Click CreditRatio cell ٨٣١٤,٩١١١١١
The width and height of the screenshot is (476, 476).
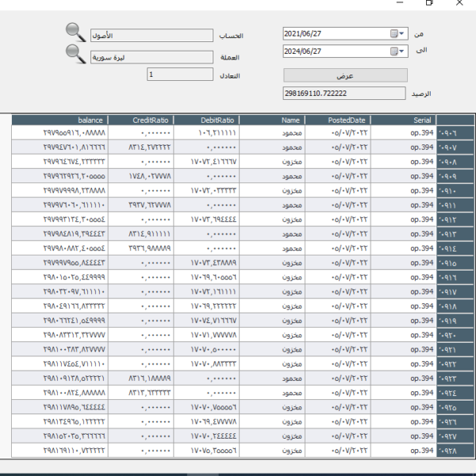(x=141, y=234)
